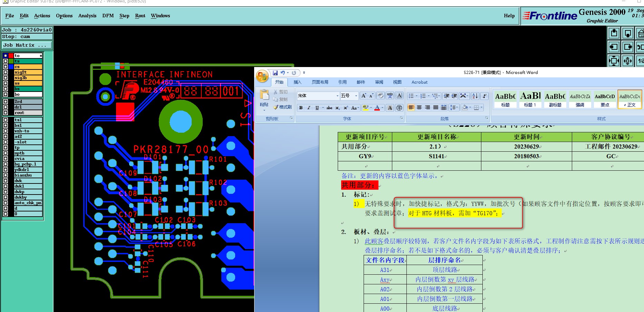Open the Rout menu in Genesis
Screen dimensions: 644x312
[x=140, y=16]
